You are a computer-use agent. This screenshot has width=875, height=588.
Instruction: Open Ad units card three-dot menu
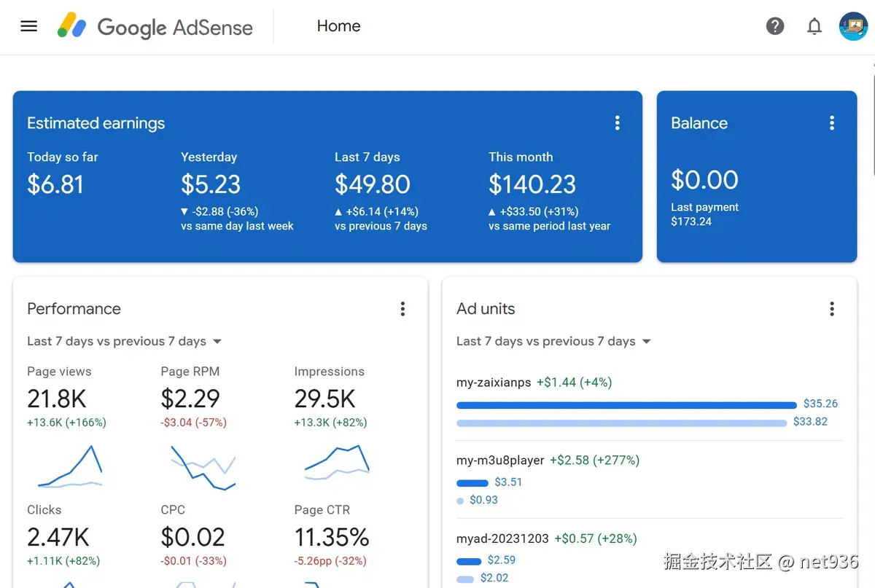click(832, 309)
